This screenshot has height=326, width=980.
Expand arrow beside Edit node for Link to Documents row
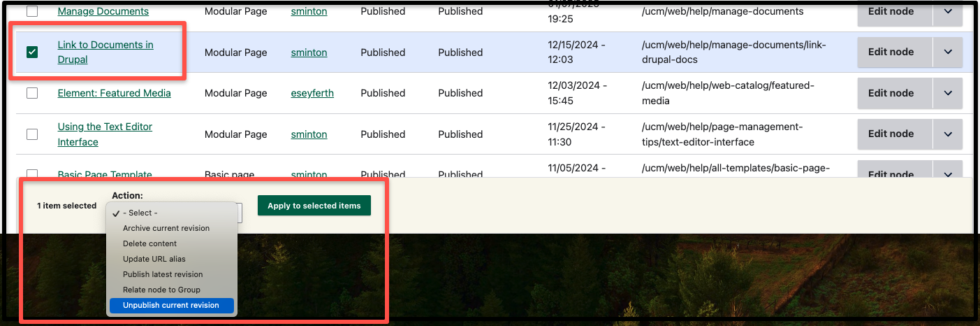[948, 52]
